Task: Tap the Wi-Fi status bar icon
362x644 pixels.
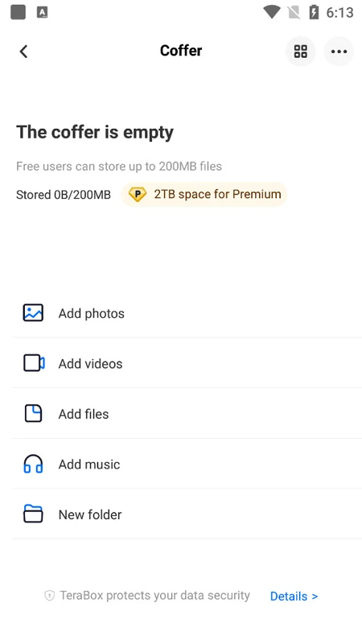Action: [271, 12]
